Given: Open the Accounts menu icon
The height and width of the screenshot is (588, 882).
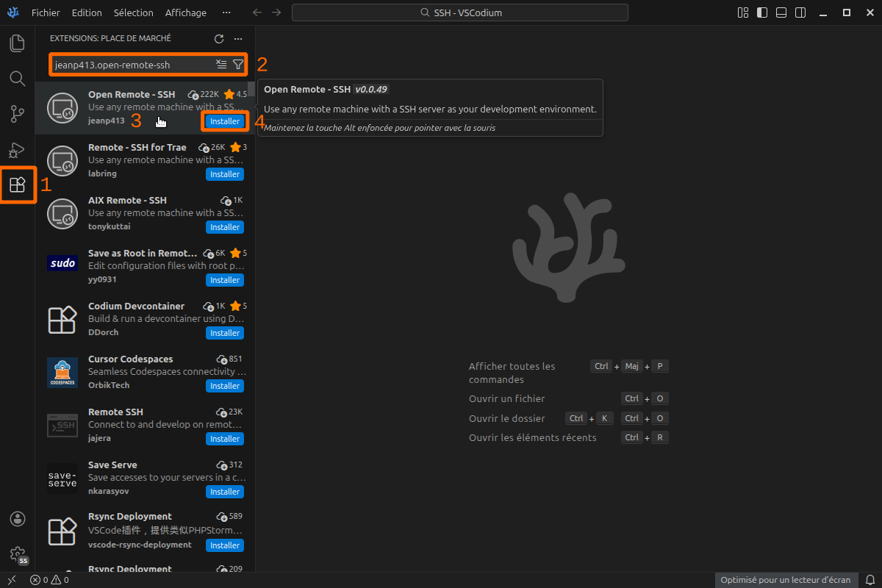Looking at the screenshot, I should point(17,519).
